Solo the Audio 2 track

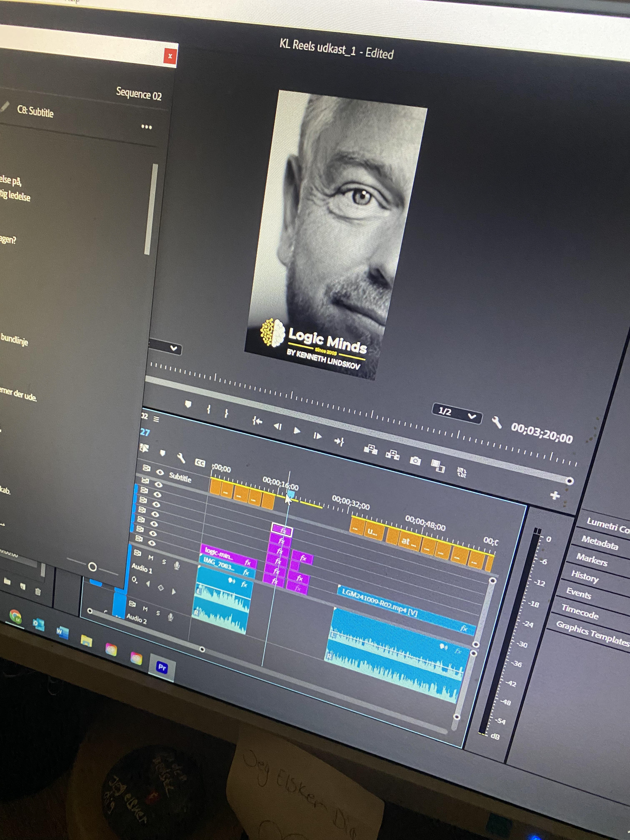[158, 613]
